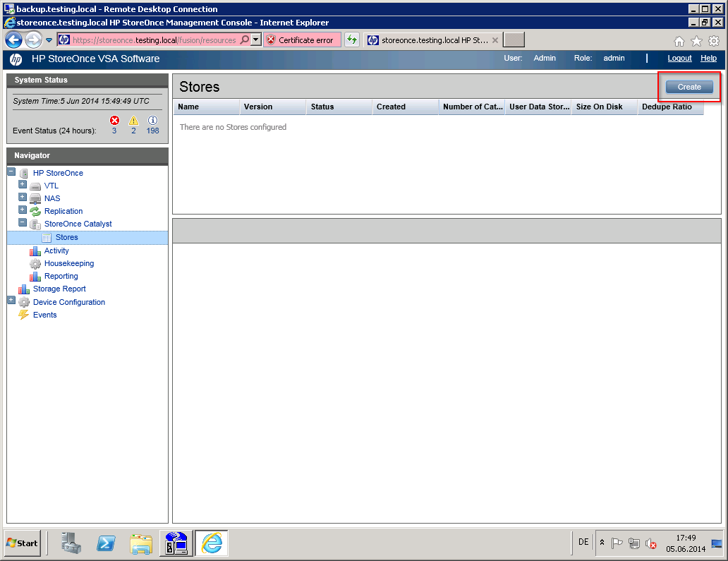The width and height of the screenshot is (728, 561).
Task: Open the Favorites star icon
Action: coord(696,42)
